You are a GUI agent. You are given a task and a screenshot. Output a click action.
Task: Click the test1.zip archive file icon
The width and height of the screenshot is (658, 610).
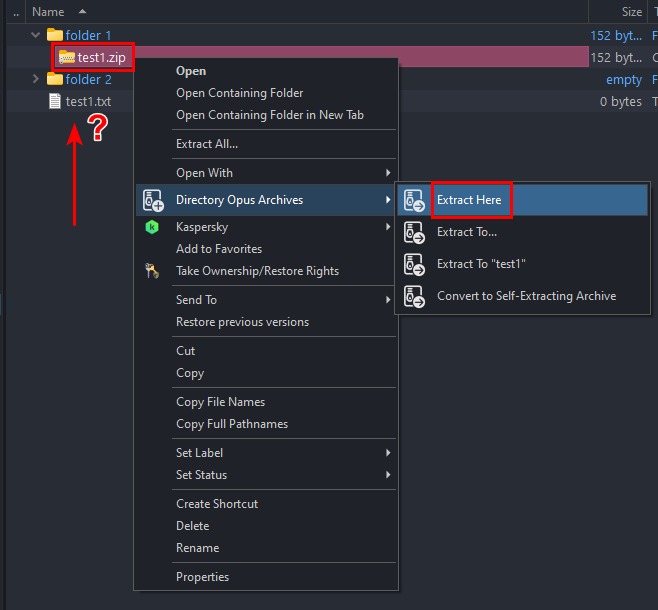point(67,57)
